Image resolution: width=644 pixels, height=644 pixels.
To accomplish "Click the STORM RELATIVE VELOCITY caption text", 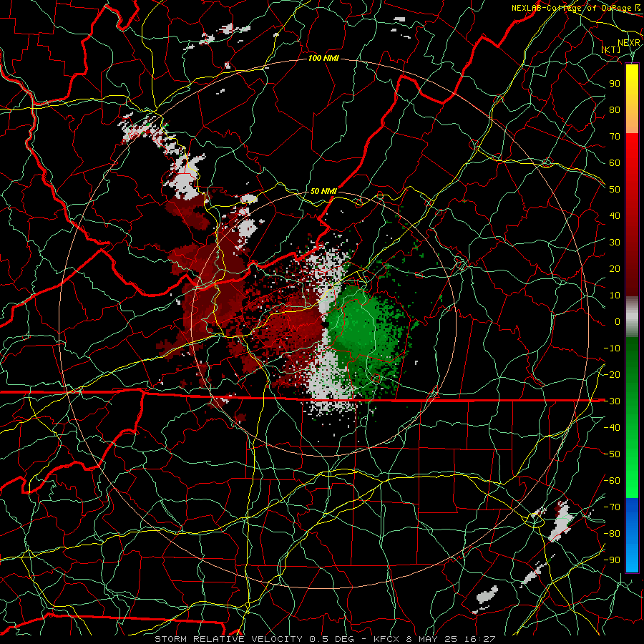I will 230,639.
